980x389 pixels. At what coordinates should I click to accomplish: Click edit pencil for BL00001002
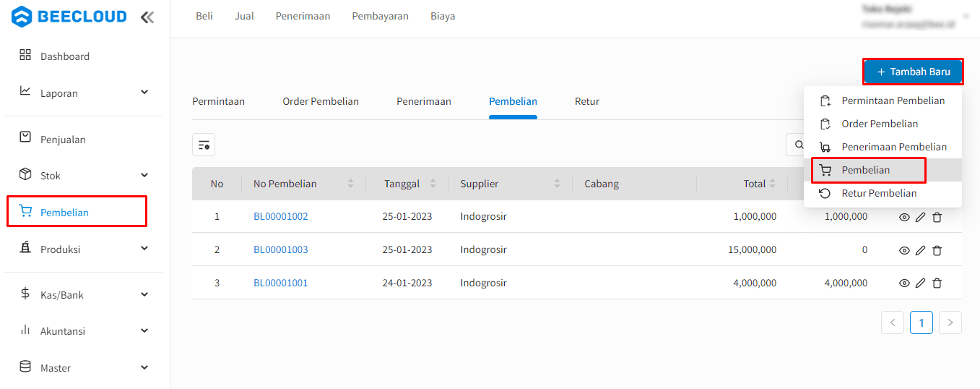click(x=920, y=217)
